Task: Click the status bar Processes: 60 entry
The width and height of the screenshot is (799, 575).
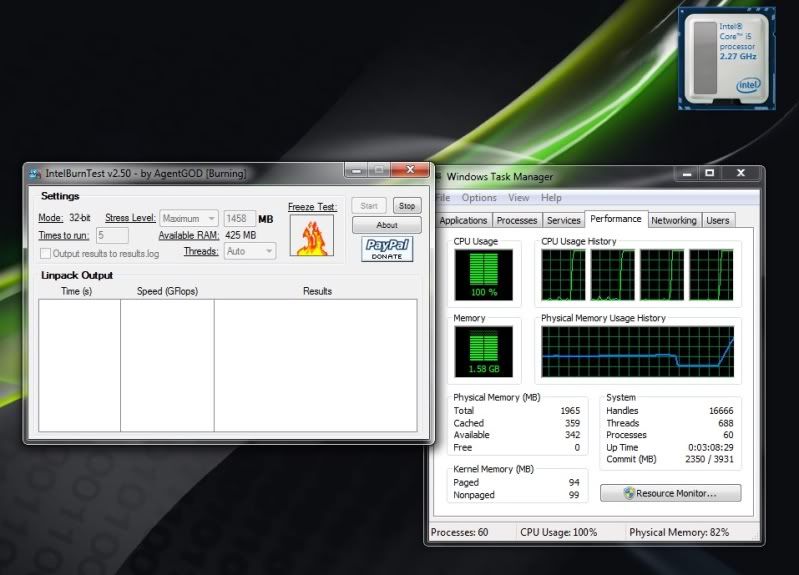Action: [x=460, y=532]
